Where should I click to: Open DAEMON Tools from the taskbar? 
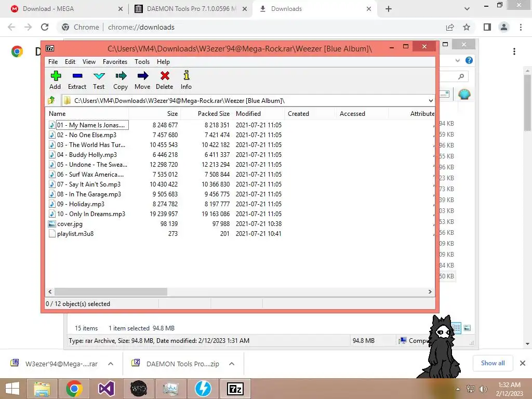tap(203, 389)
